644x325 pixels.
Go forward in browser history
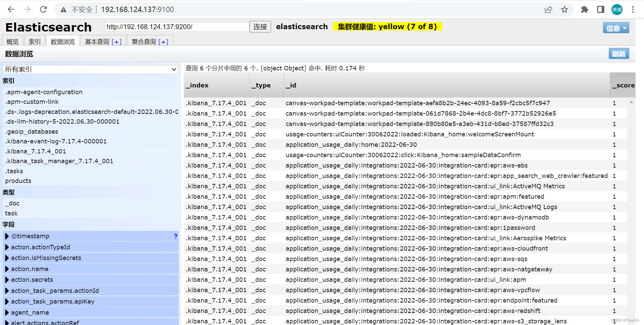27,9
